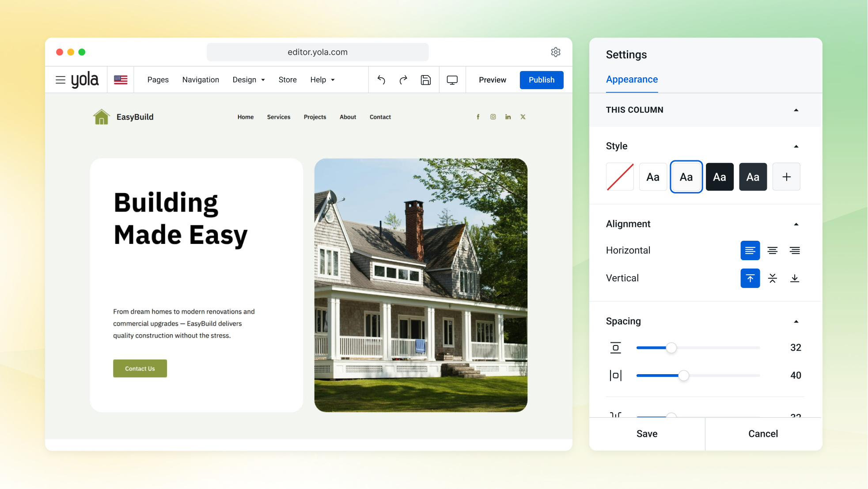Open the browser settings gear icon
Image resolution: width=868 pixels, height=489 pixels.
pos(556,52)
